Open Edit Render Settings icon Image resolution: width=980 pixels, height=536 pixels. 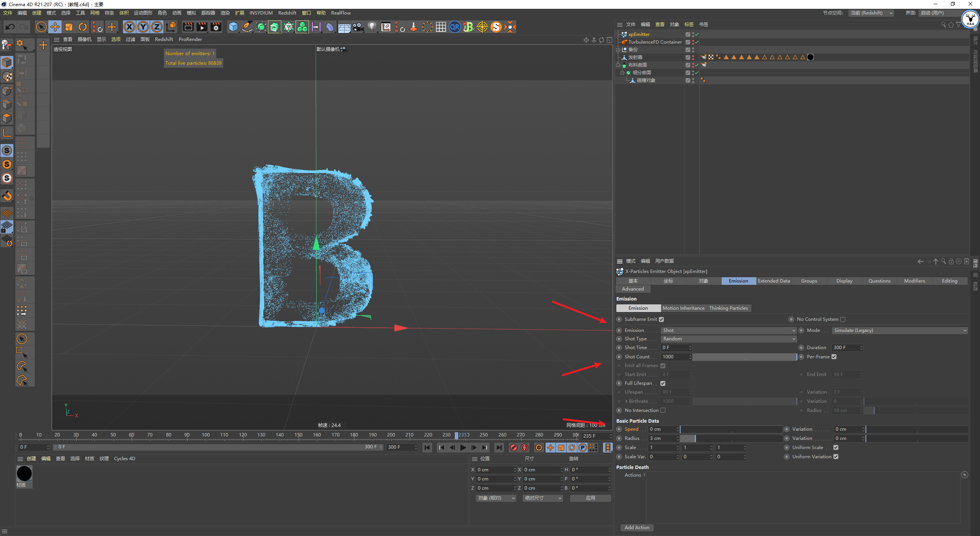[x=216, y=27]
